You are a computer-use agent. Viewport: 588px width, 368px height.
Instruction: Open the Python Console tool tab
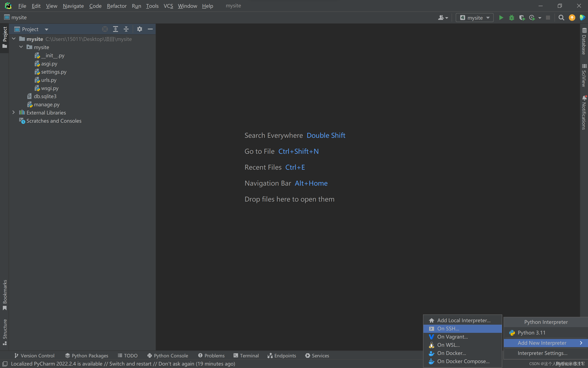click(x=168, y=356)
